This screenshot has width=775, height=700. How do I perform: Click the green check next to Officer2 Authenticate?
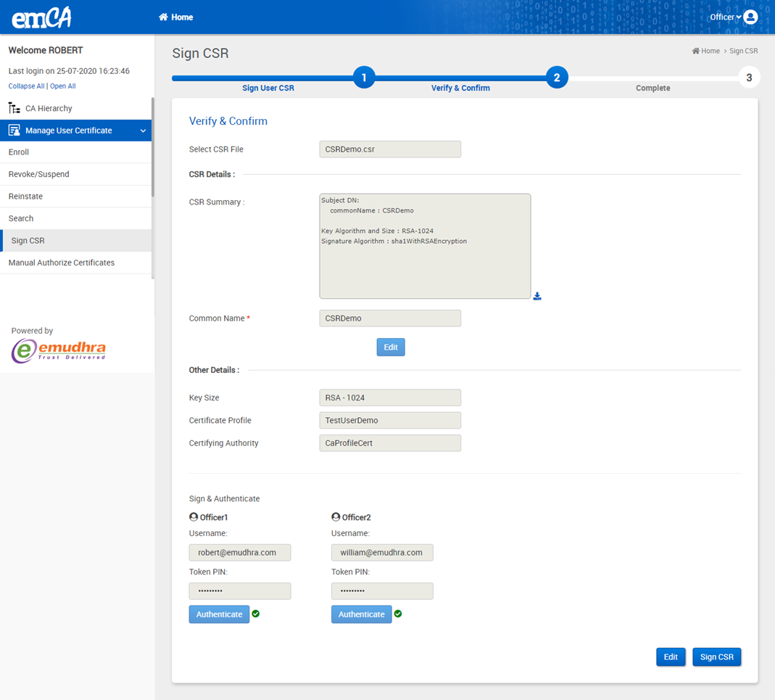tap(398, 614)
